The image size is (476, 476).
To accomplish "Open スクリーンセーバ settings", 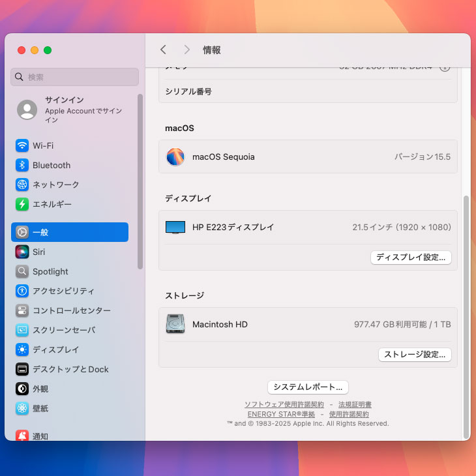I will [70, 330].
